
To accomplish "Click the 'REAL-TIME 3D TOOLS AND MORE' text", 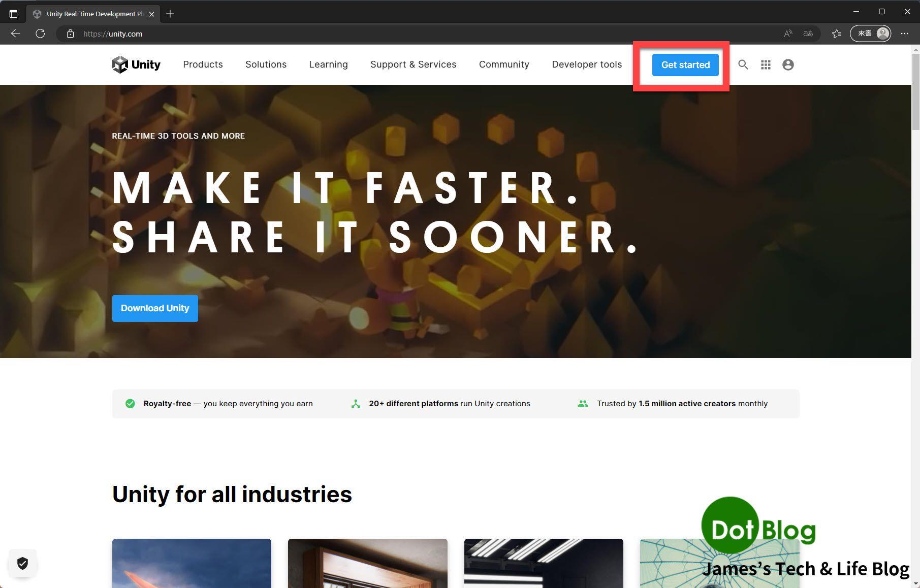I will 178,136.
